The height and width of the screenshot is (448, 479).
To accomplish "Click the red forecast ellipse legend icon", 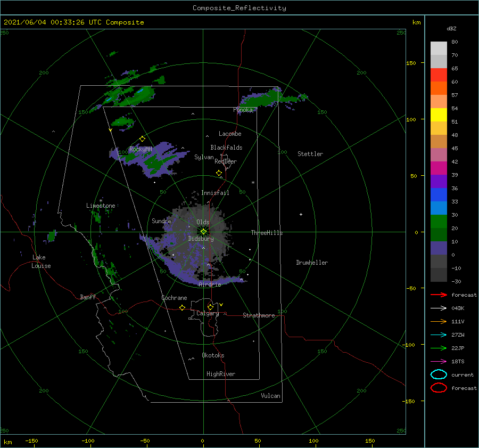I will click(439, 388).
